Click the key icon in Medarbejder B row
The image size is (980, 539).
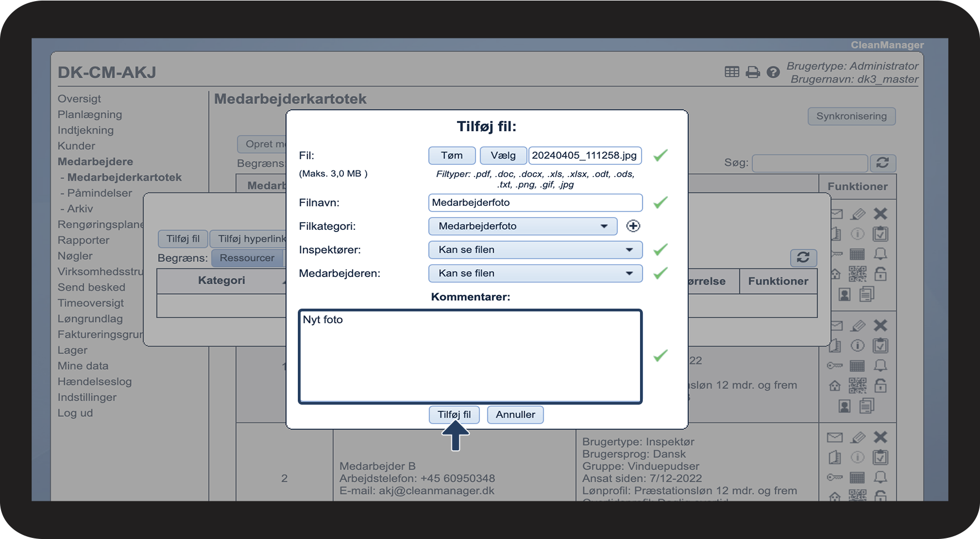tap(835, 477)
